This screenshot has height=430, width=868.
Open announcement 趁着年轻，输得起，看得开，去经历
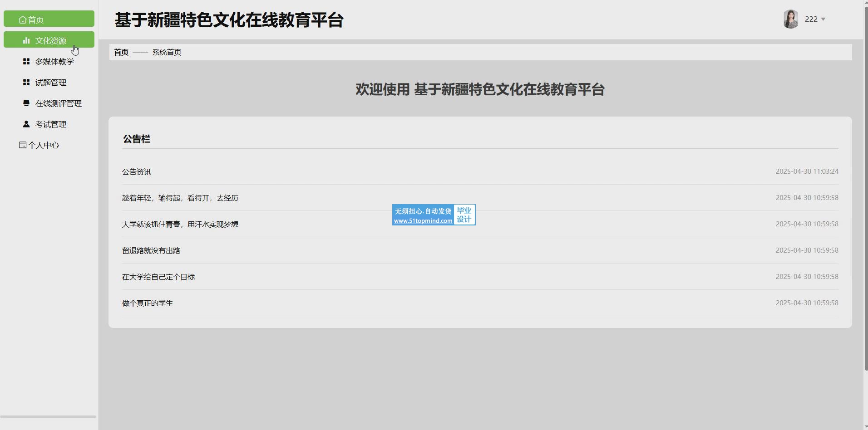[x=180, y=198]
